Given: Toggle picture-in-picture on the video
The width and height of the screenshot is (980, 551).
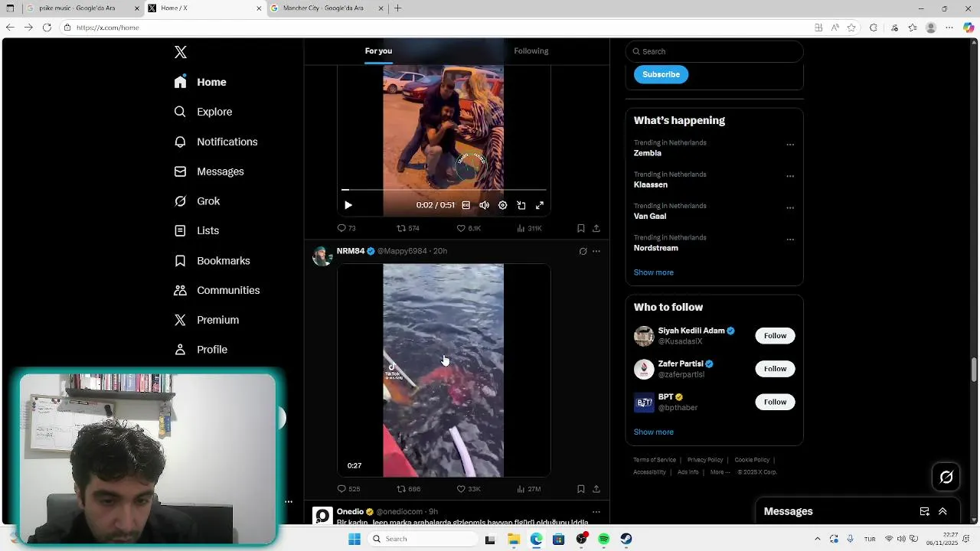Looking at the screenshot, I should click(521, 205).
